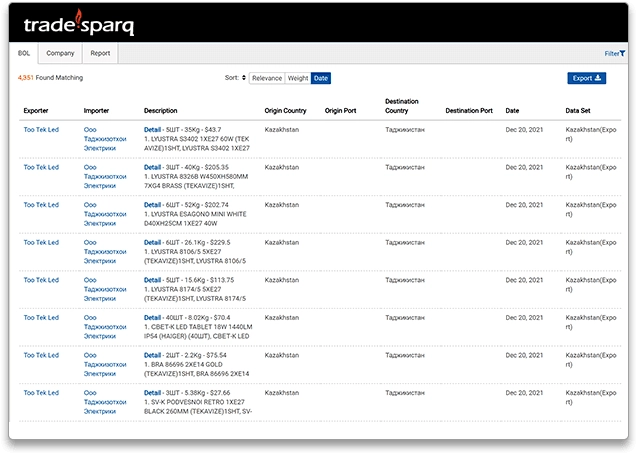Open Too Tek Led exporter in $205.35 row
638x463 pixels.
point(41,167)
